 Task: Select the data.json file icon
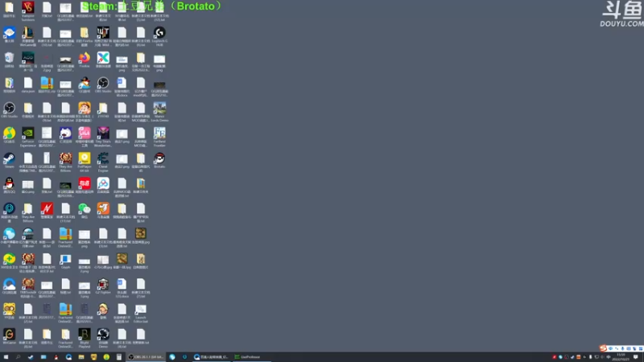(28, 85)
